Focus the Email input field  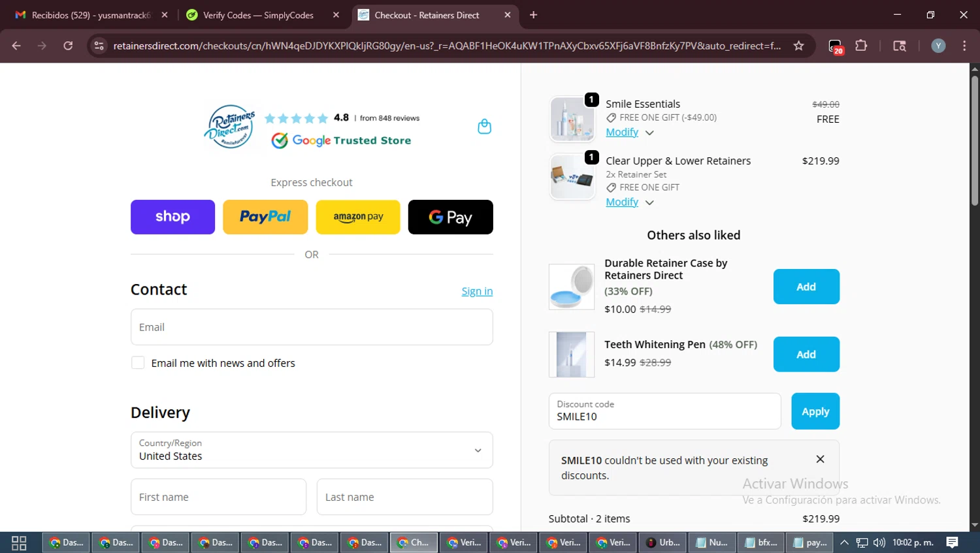[x=312, y=327]
